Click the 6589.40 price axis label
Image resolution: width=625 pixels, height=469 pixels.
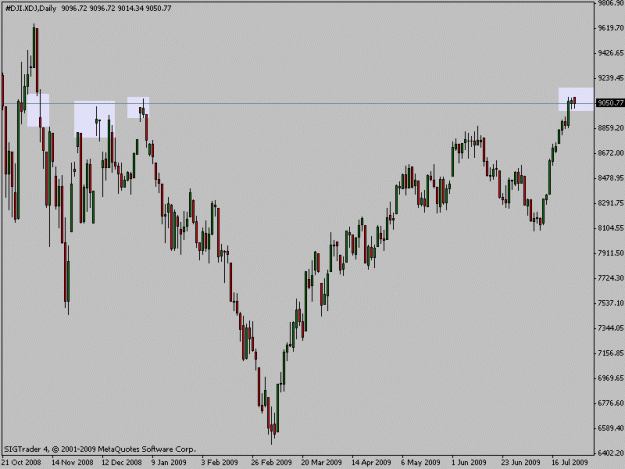pyautogui.click(x=610, y=428)
